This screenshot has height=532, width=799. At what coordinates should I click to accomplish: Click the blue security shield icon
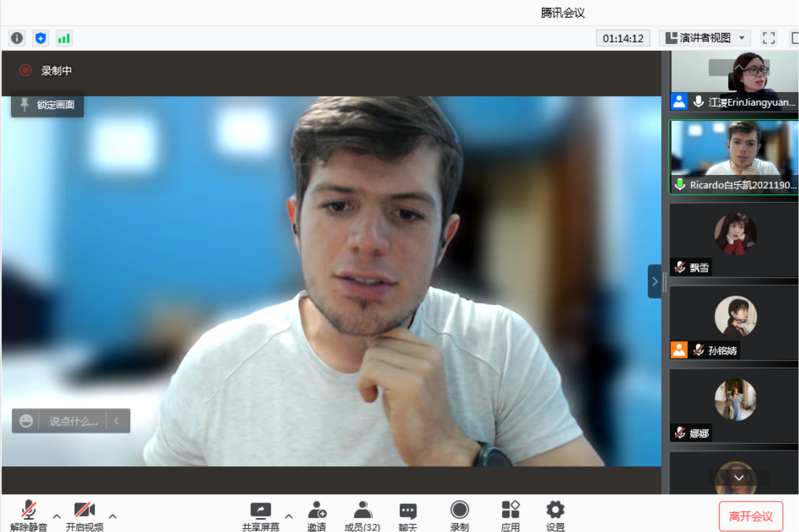pyautogui.click(x=41, y=38)
